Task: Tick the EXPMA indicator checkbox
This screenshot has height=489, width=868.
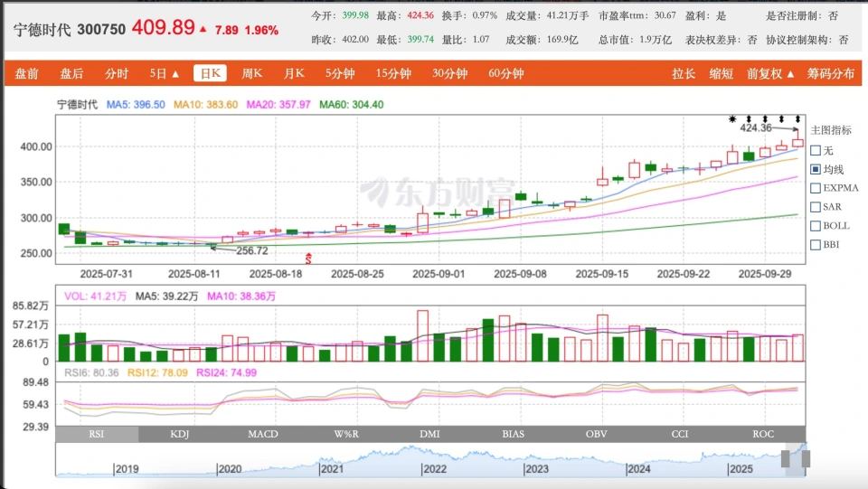Action: tap(816, 188)
